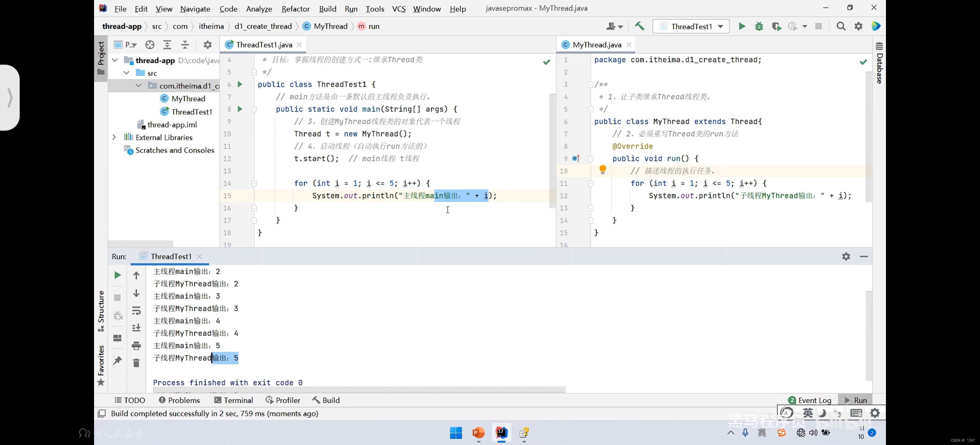980x445 pixels.
Task: Open Project panel options gear
Action: (x=207, y=45)
